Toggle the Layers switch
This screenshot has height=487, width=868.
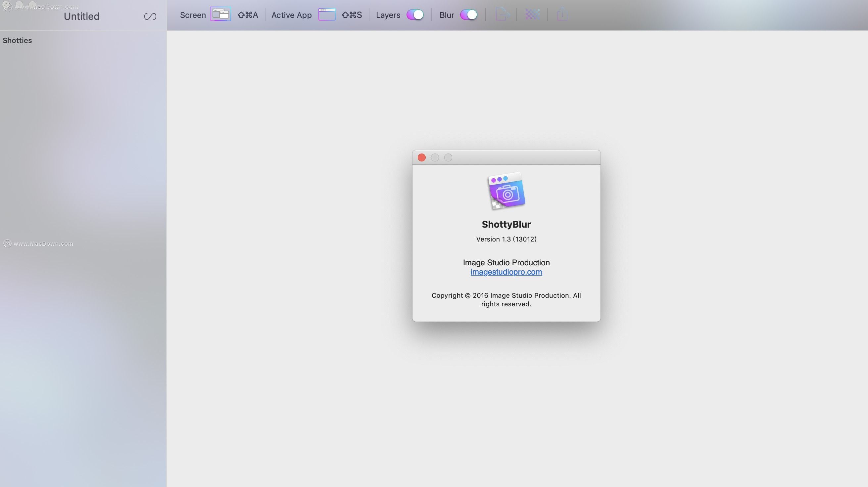pos(415,15)
